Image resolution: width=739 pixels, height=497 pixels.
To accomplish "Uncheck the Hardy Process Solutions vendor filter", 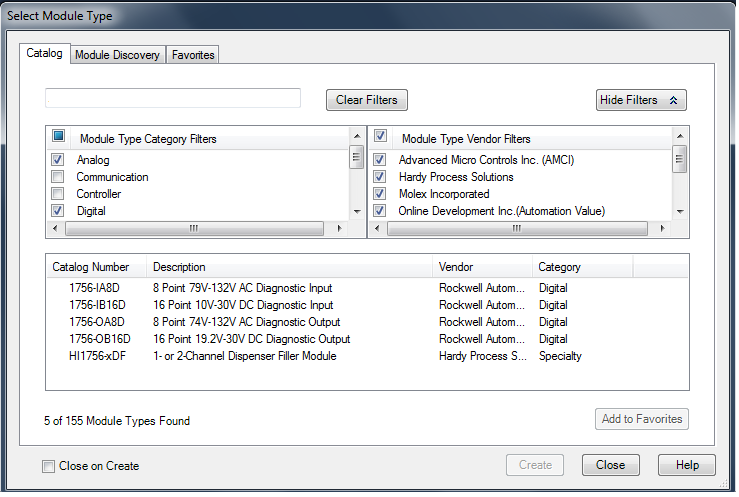I will pos(380,177).
